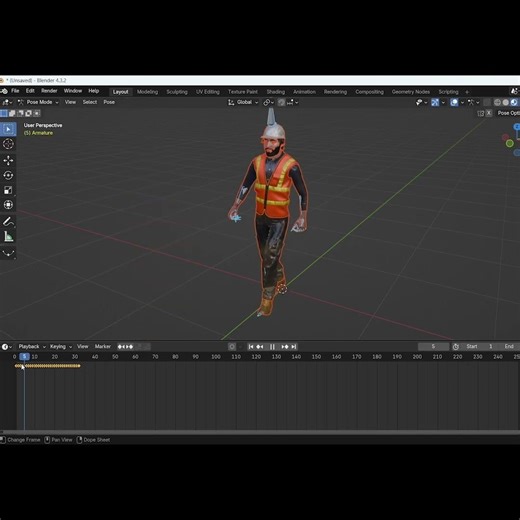Open the timeline View menu
The height and width of the screenshot is (520, 520).
pos(83,347)
